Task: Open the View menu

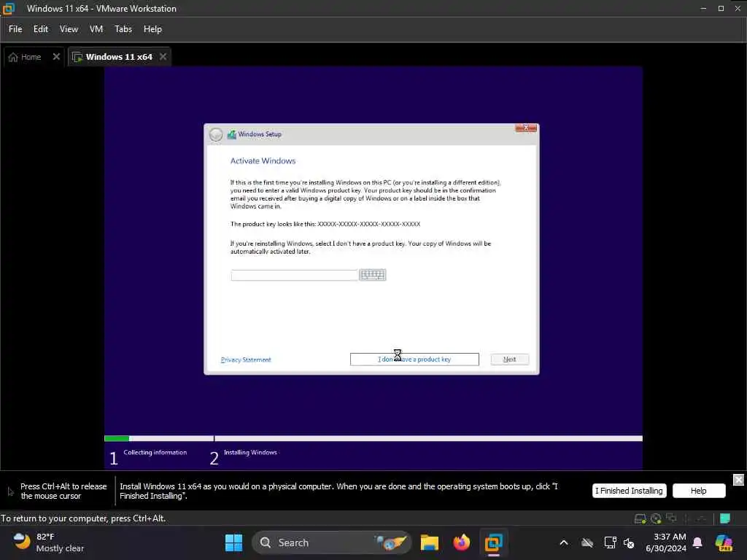Action: [x=69, y=29]
